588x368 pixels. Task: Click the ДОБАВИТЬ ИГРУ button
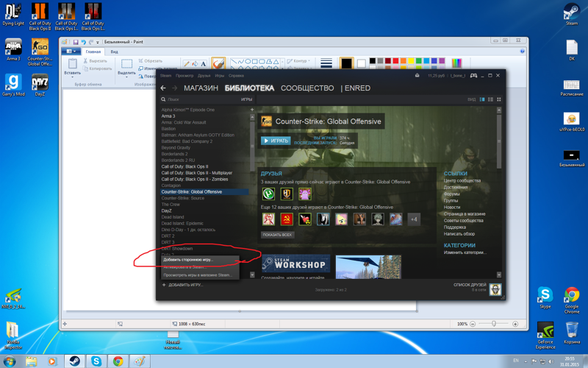183,285
